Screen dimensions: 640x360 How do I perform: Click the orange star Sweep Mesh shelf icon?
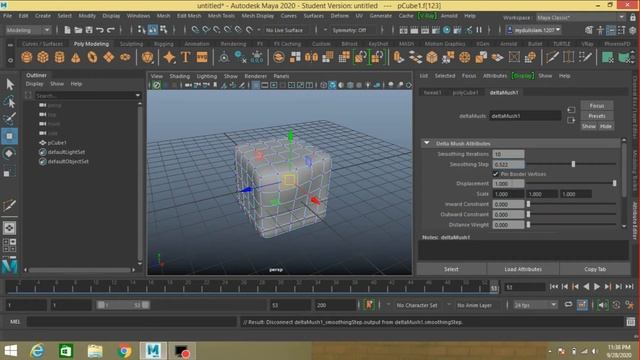tap(169, 57)
